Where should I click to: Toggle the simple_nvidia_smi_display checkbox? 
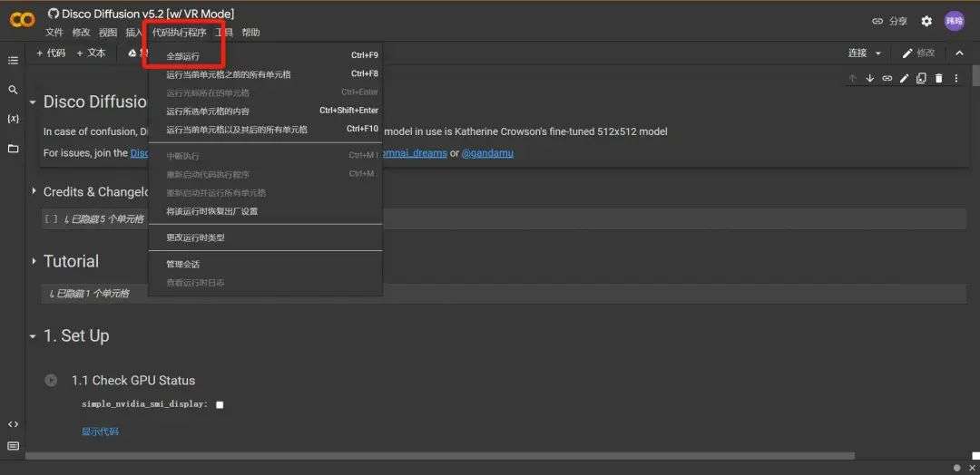coord(220,404)
